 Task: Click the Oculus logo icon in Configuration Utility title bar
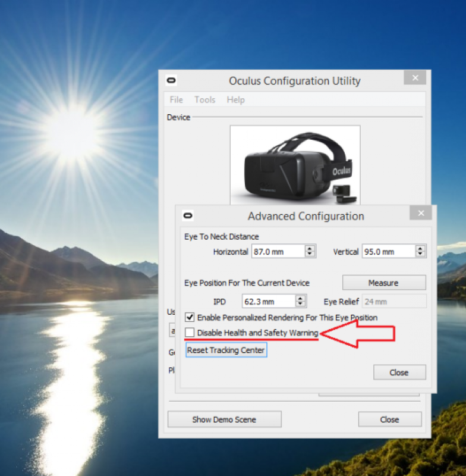(171, 80)
